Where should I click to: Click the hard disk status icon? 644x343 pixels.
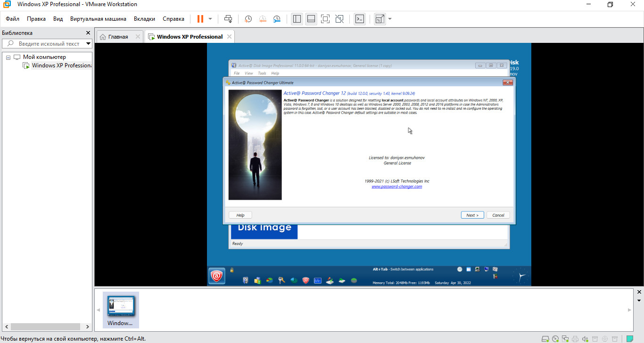pos(545,338)
